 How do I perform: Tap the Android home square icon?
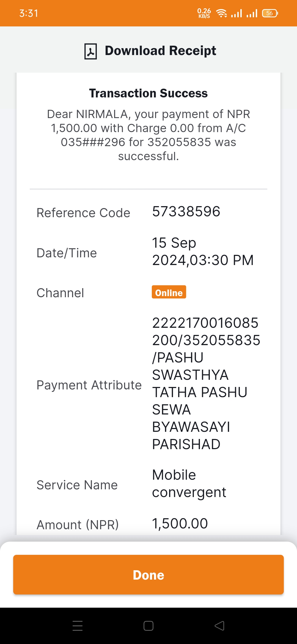[148, 626]
